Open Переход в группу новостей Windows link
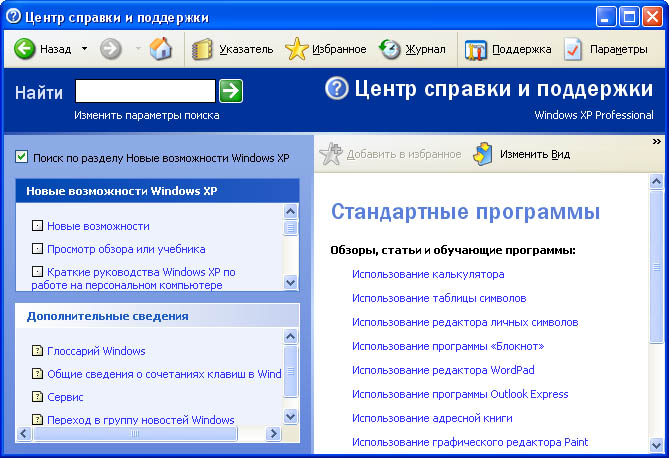Viewport: 669px width, 458px height. (141, 420)
